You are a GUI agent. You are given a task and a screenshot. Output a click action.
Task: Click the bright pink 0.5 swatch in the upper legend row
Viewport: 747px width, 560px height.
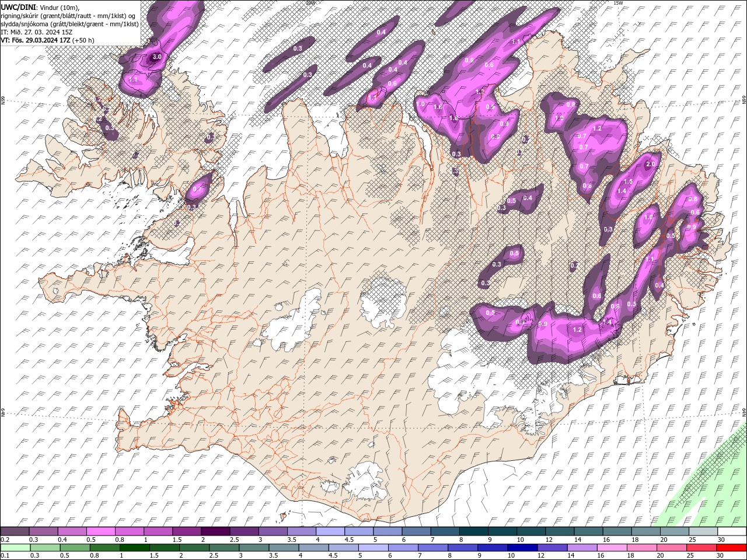pos(100,531)
